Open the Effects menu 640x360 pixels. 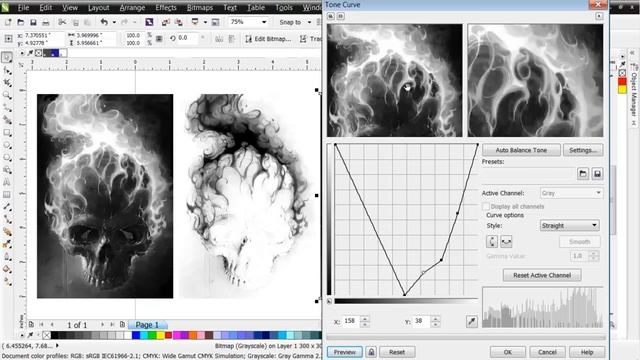tap(166, 8)
